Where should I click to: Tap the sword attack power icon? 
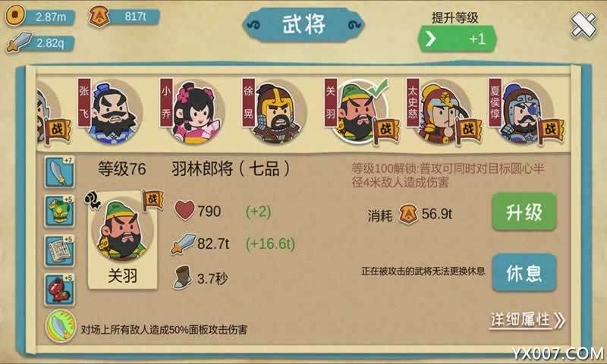[18, 42]
